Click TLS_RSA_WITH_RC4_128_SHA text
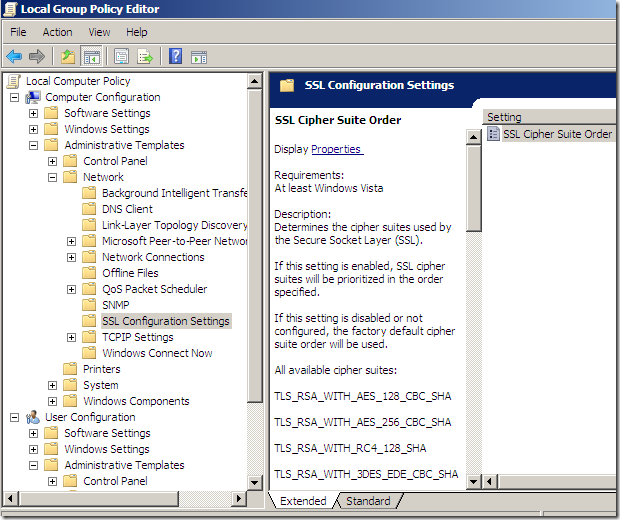 pos(350,448)
